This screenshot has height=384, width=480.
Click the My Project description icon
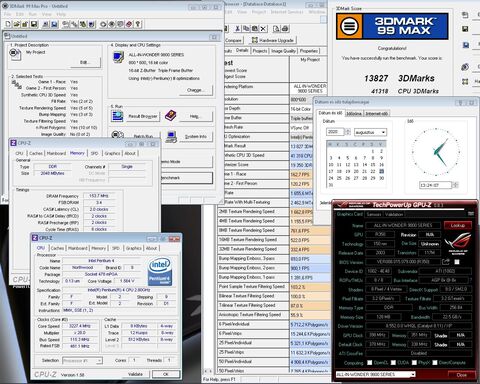click(15, 54)
